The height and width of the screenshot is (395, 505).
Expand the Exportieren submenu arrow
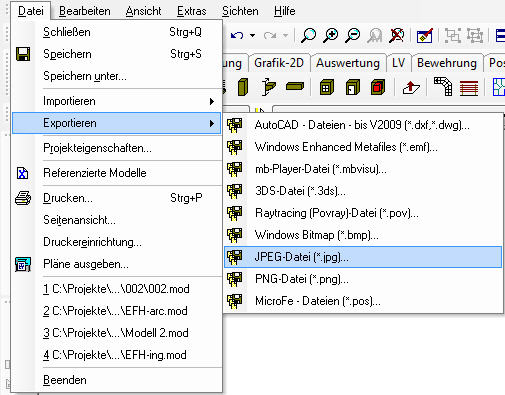(x=212, y=123)
